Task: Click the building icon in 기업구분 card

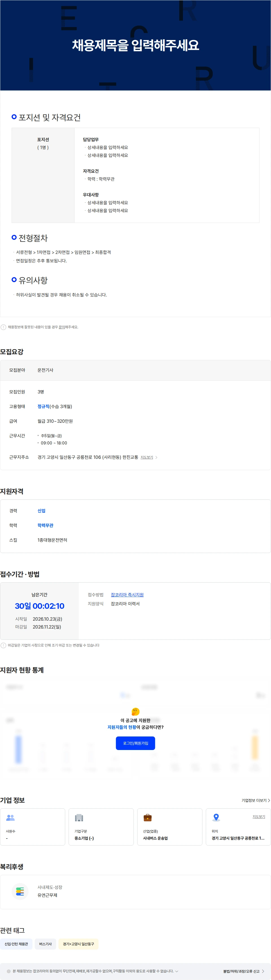Action: point(79,817)
